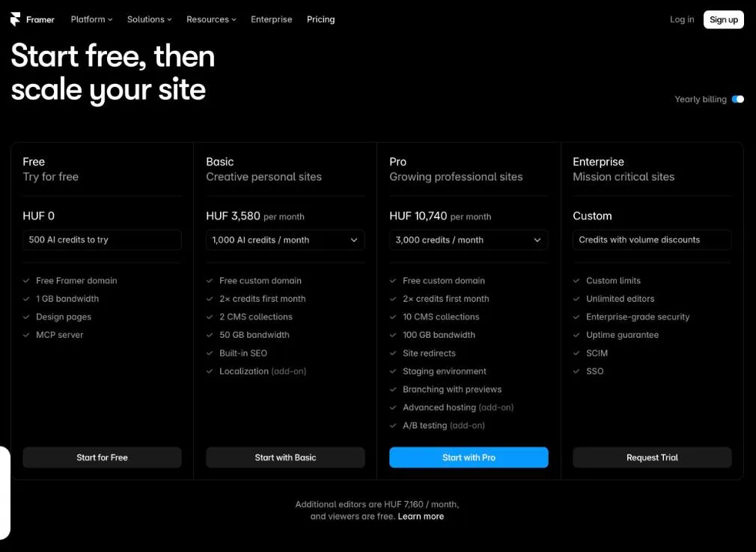Screen dimensions: 756x552
Task: Click the Enterprise plan heading
Action: (x=598, y=162)
